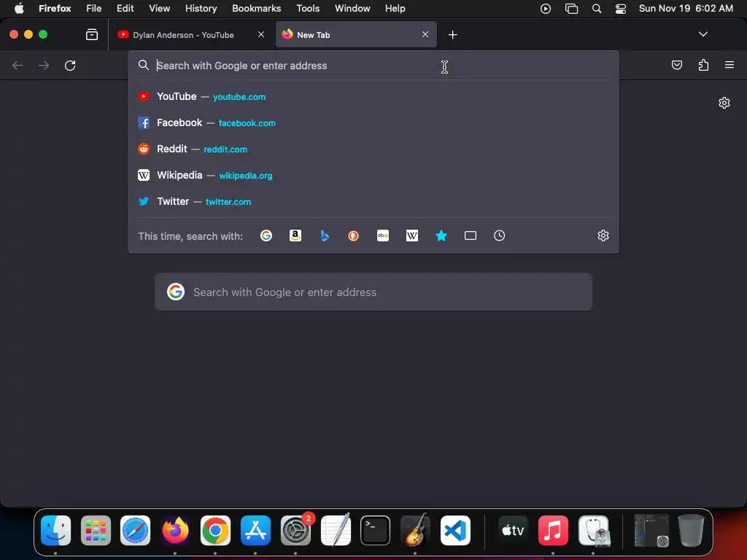The height and width of the screenshot is (560, 747).
Task: Click the address bar search field
Action: pyautogui.click(x=373, y=66)
